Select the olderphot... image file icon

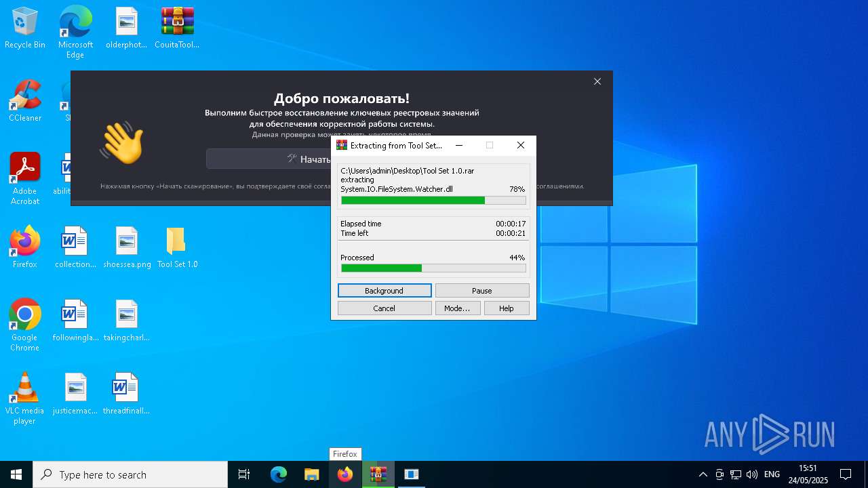point(126,28)
